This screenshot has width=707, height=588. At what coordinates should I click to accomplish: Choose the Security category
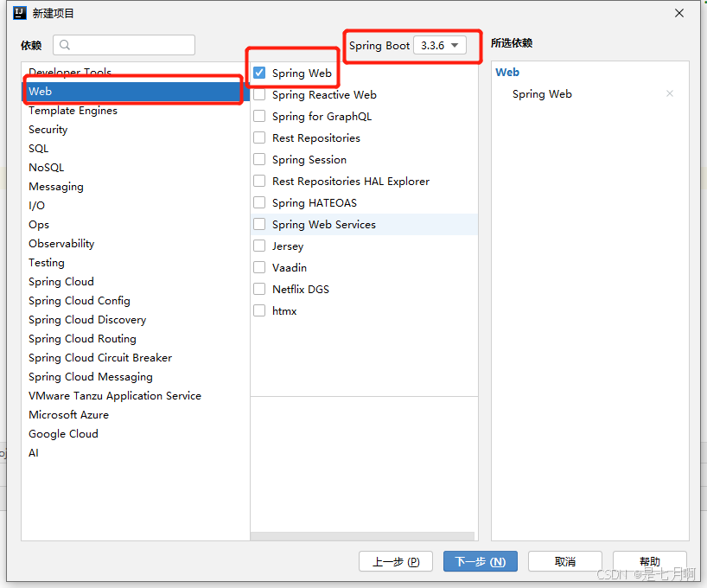[136, 130]
